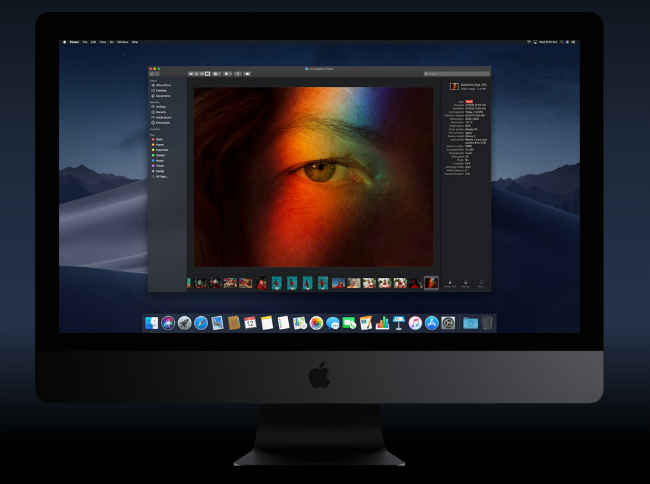
Task: Open AirDrop in the sidebar
Action: tap(159, 107)
